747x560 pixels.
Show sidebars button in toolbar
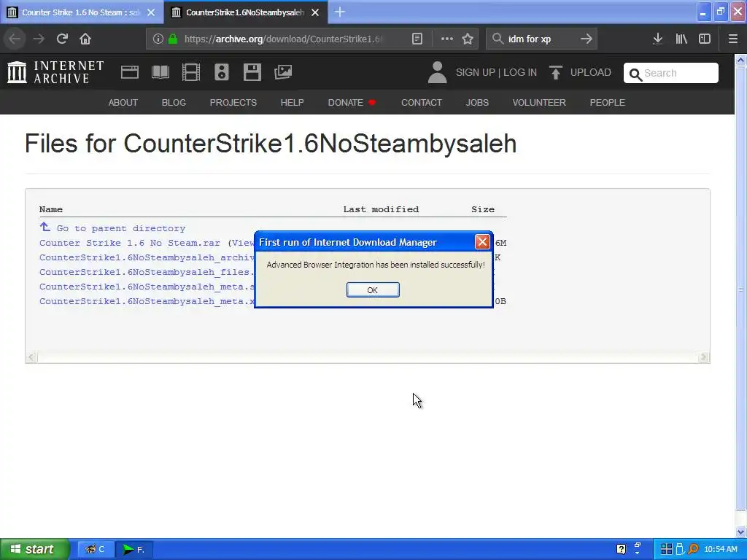[x=705, y=39]
